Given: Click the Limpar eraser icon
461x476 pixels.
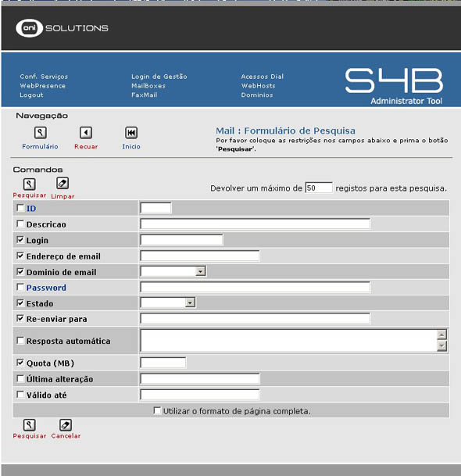Looking at the screenshot, I should [x=63, y=184].
